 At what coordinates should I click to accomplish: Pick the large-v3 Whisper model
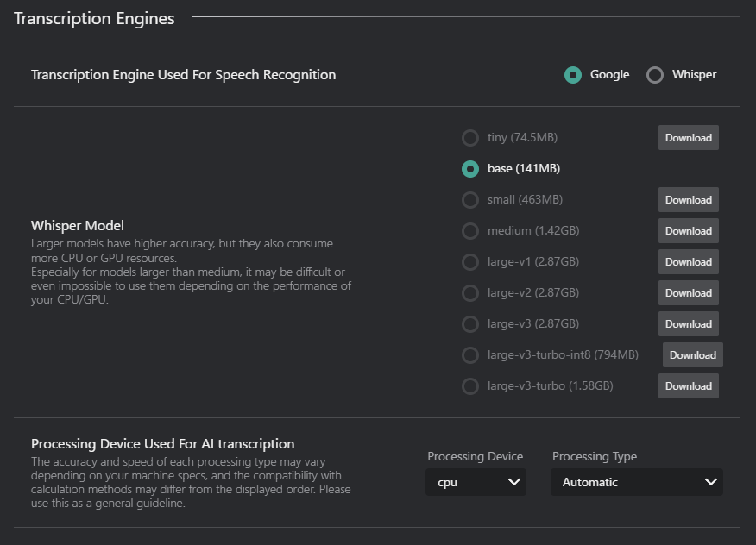pos(470,323)
